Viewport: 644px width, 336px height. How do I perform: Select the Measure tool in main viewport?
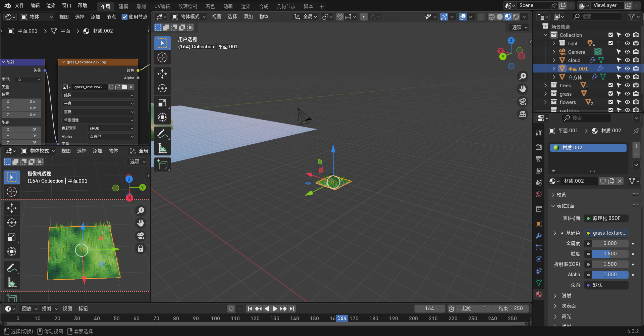point(162,148)
